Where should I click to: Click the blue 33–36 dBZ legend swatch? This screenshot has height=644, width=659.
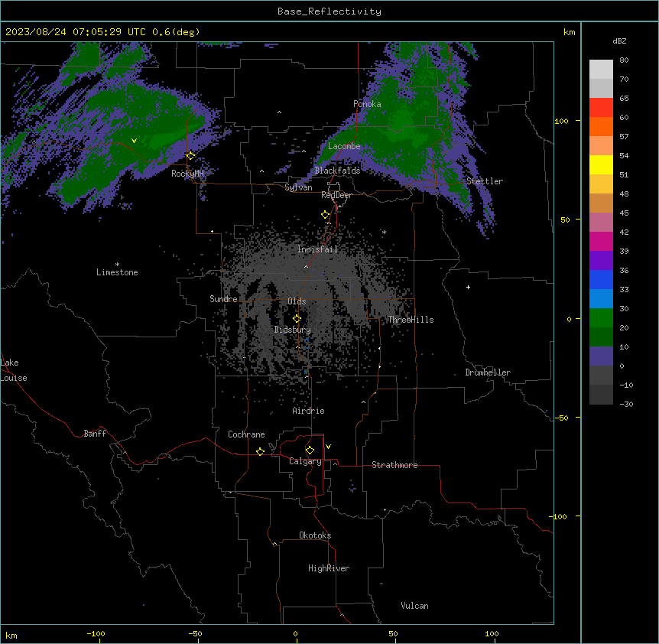pyautogui.click(x=601, y=279)
